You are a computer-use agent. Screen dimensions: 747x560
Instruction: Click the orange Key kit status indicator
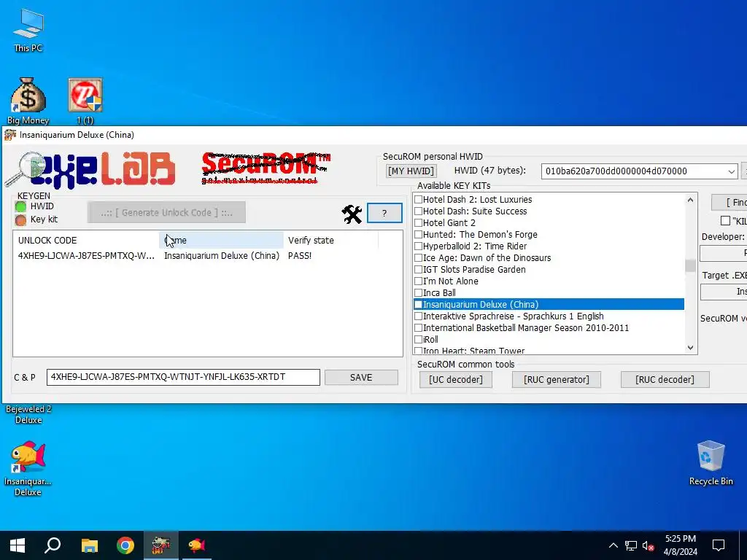[20, 220]
